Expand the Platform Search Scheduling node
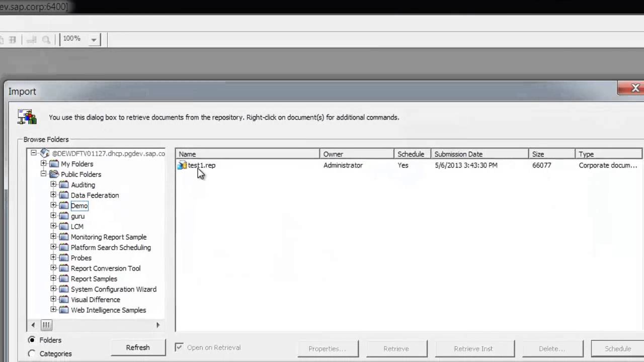Image resolution: width=644 pixels, height=362 pixels. point(53,247)
